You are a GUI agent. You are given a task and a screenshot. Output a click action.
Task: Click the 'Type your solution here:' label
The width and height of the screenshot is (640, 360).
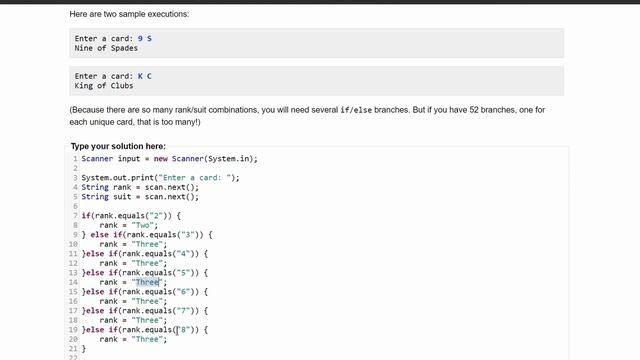click(x=118, y=146)
